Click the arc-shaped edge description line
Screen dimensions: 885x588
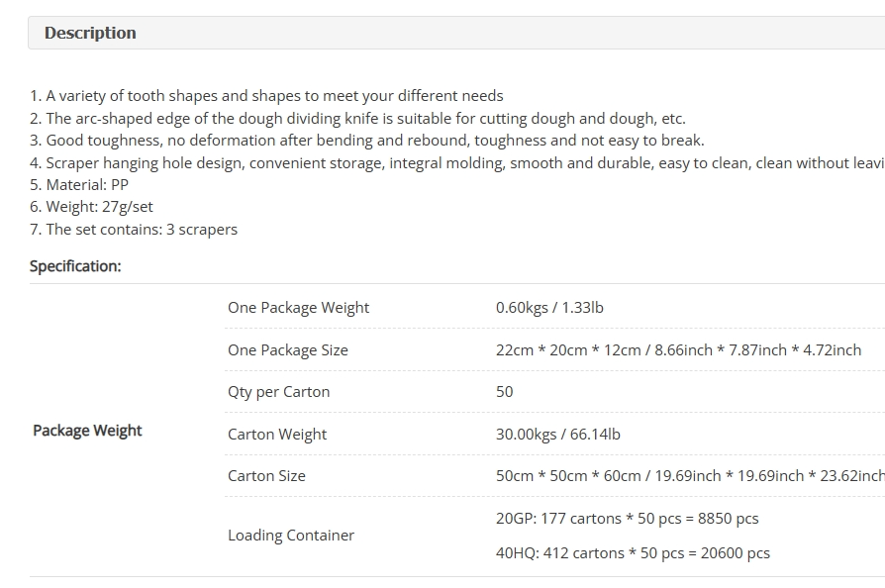(x=357, y=119)
